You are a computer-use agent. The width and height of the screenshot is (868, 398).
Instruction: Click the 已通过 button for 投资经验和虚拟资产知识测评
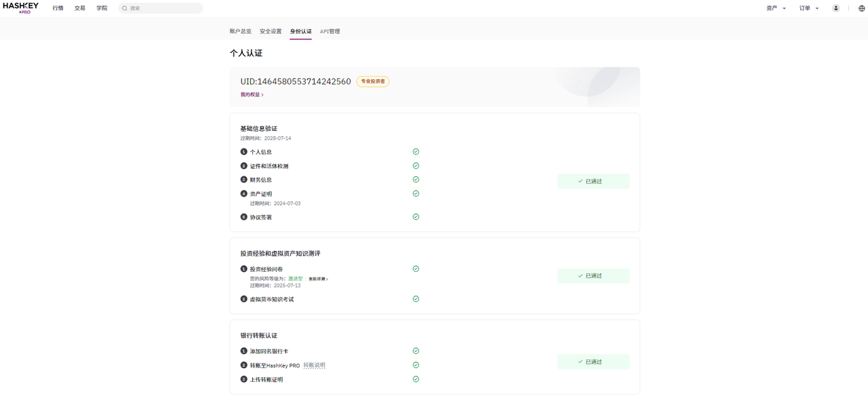point(593,276)
